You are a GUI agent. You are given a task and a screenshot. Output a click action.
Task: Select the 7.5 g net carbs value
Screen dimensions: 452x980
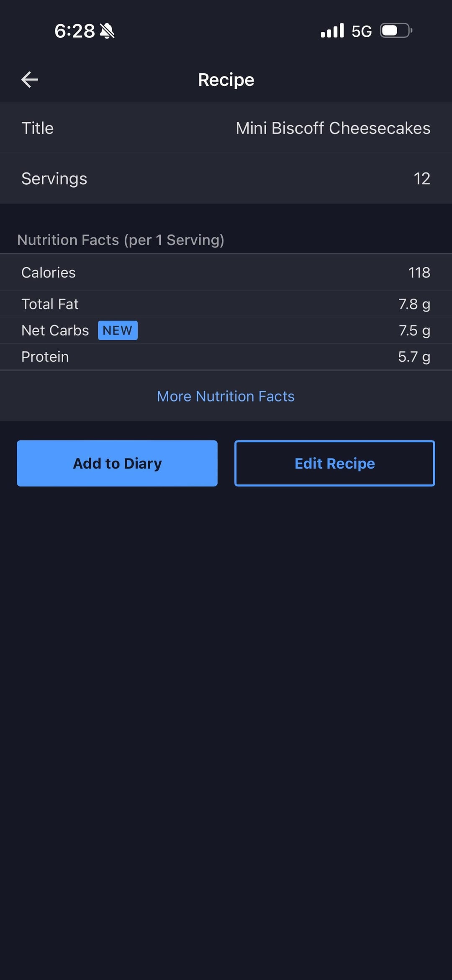pos(414,330)
